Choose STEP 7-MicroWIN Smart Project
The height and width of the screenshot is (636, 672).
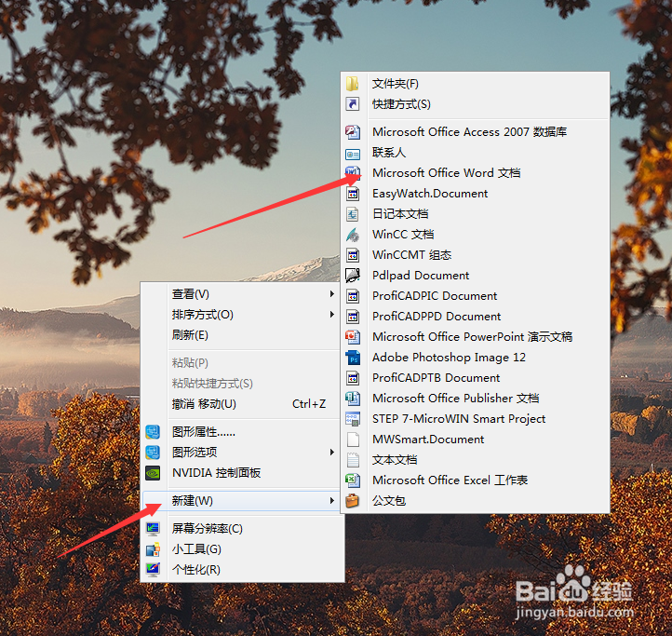pos(475,419)
